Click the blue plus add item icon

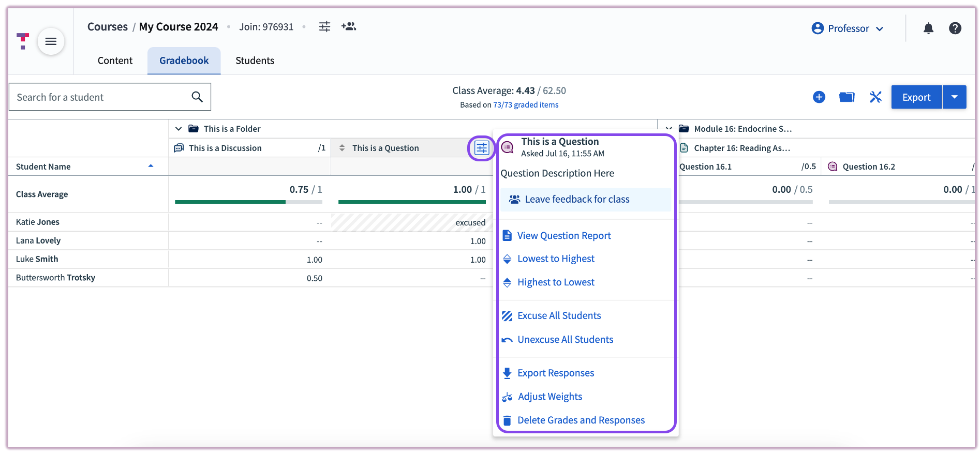(819, 97)
